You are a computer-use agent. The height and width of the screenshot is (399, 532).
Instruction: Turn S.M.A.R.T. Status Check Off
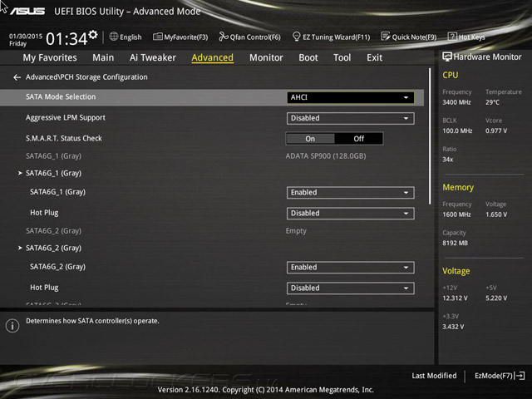click(358, 139)
